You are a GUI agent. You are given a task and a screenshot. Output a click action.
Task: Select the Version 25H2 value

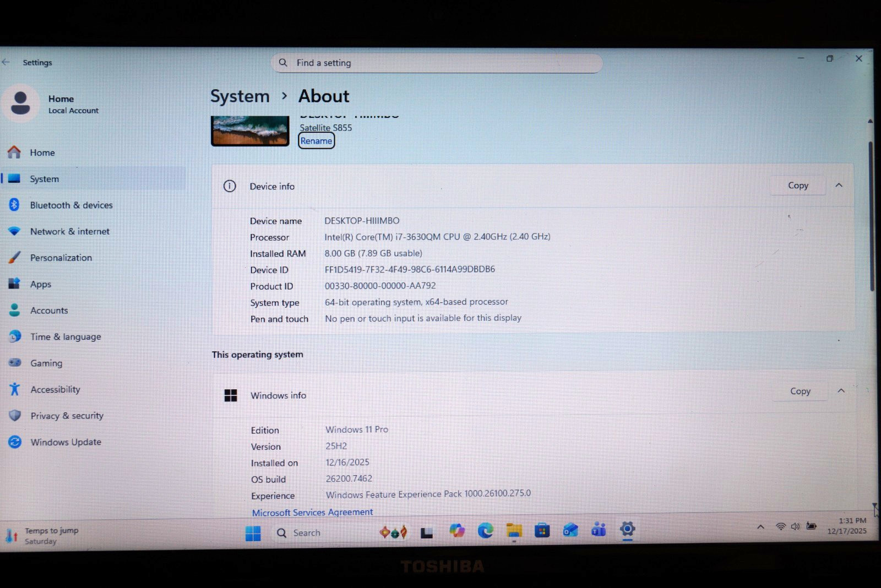(336, 446)
